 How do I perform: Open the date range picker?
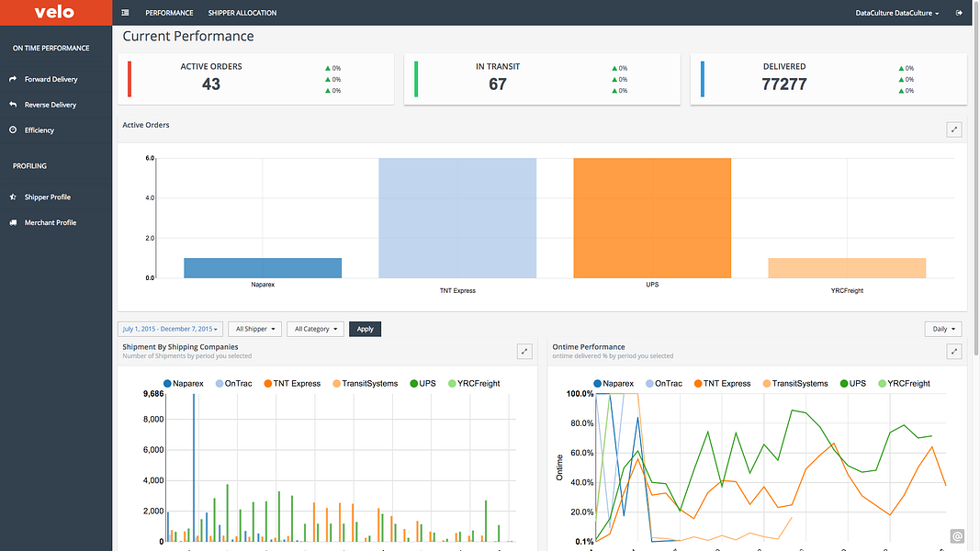click(x=170, y=329)
